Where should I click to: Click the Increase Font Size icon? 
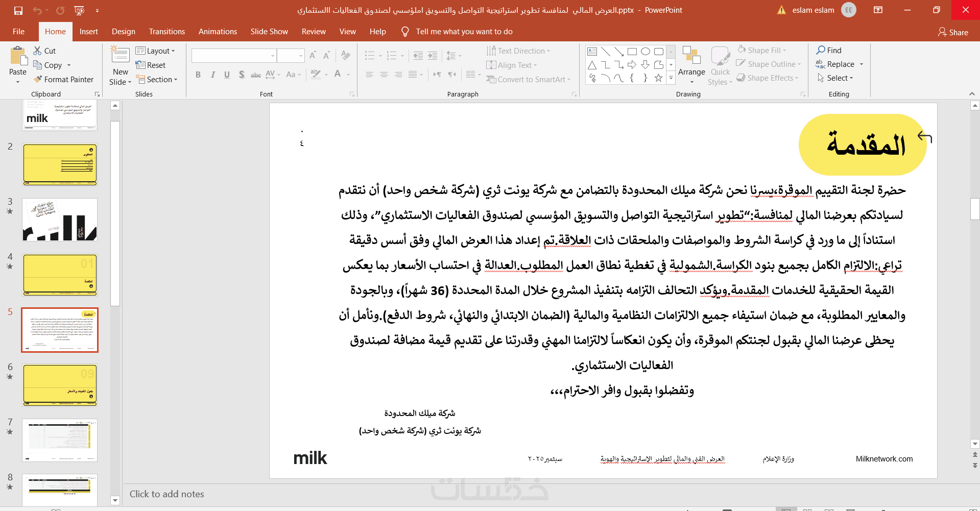pyautogui.click(x=313, y=55)
